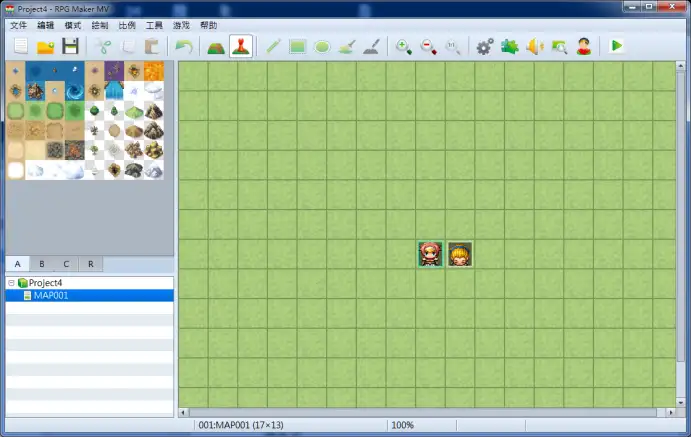Switch to tileset tab B
This screenshot has width=691, height=437.
click(42, 264)
